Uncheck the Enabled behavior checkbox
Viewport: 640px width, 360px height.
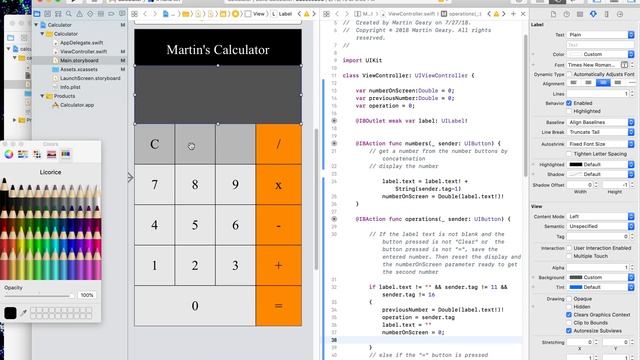point(569,103)
